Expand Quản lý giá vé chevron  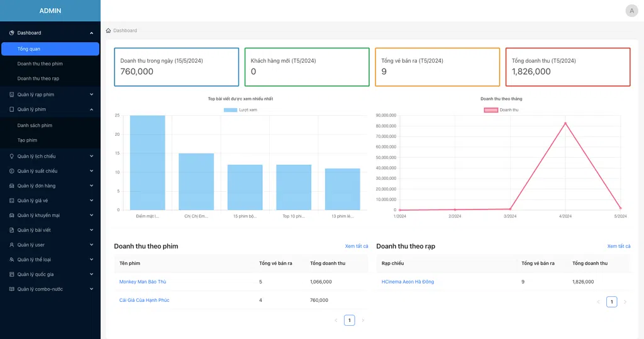91,201
